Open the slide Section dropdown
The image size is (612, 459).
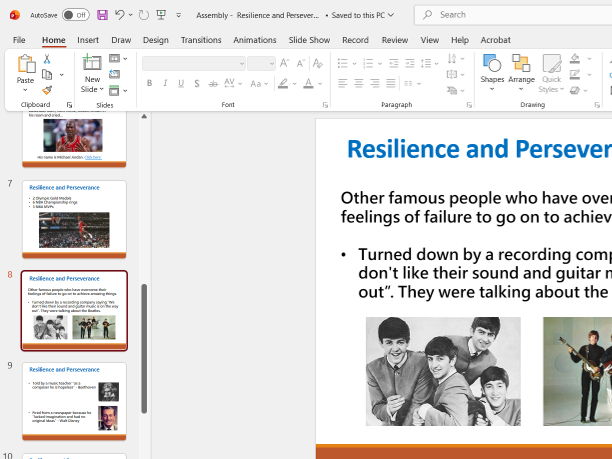[x=118, y=91]
